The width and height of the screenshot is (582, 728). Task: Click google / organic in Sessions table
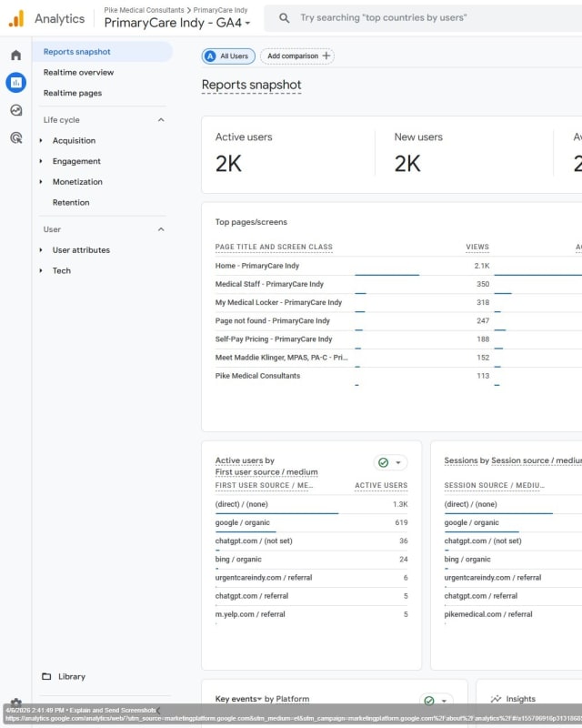click(472, 522)
